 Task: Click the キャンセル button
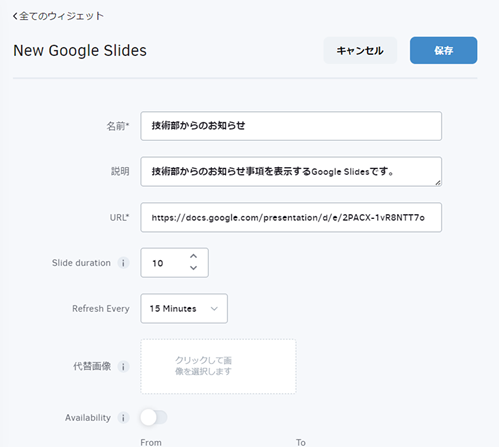tap(360, 50)
